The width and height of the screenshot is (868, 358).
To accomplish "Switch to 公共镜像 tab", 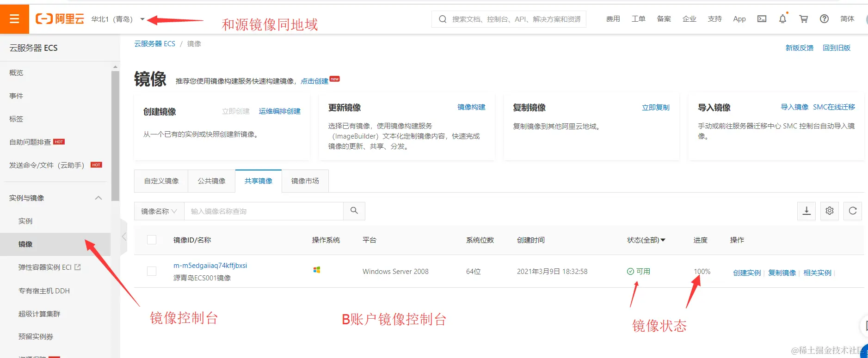I will [212, 181].
